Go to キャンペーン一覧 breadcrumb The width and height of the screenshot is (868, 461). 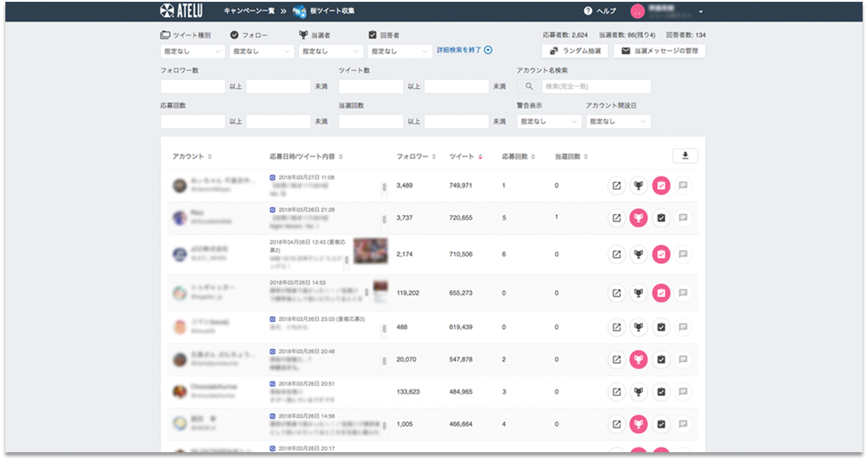pyautogui.click(x=249, y=11)
